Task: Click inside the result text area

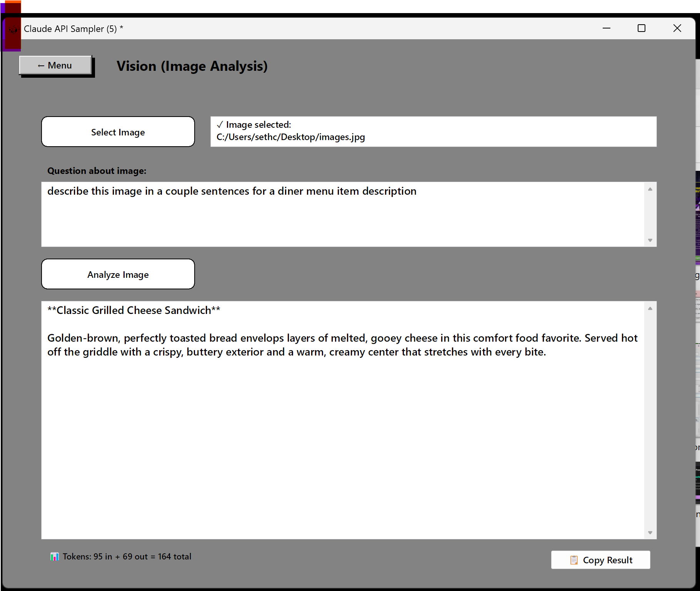Action: pos(343,420)
